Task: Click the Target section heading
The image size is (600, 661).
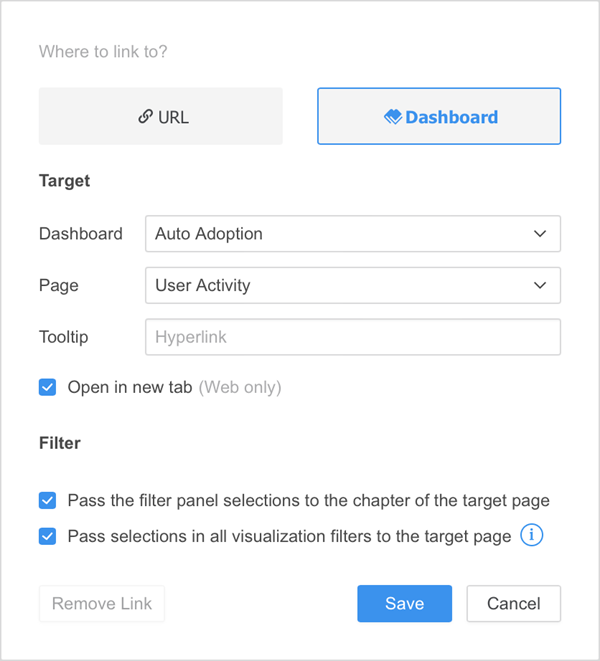Action: [64, 181]
